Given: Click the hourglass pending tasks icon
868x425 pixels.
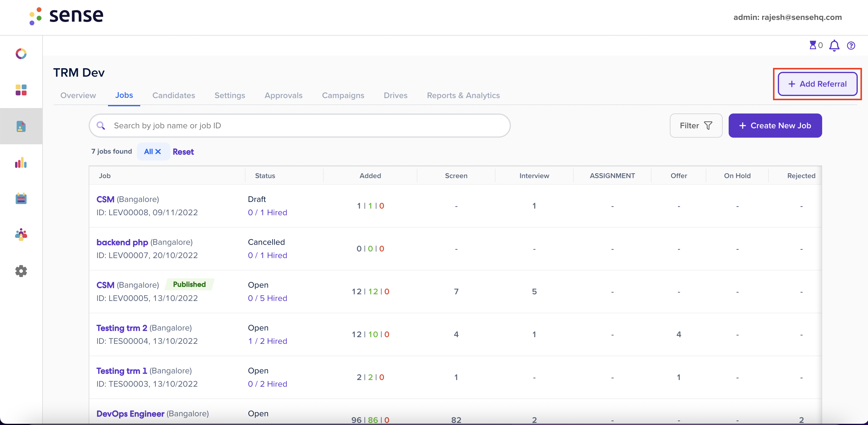Looking at the screenshot, I should (813, 45).
